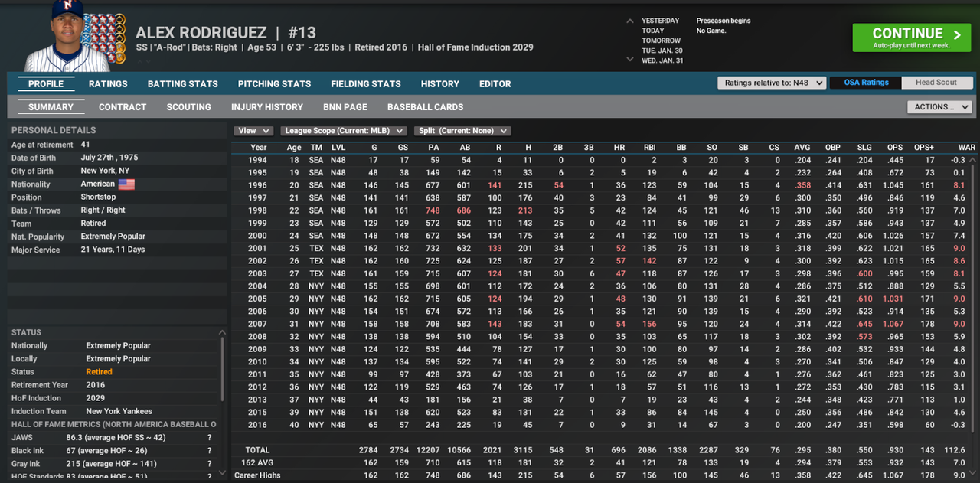Open the Contract sub-tab
980x483 pixels.
tap(122, 107)
